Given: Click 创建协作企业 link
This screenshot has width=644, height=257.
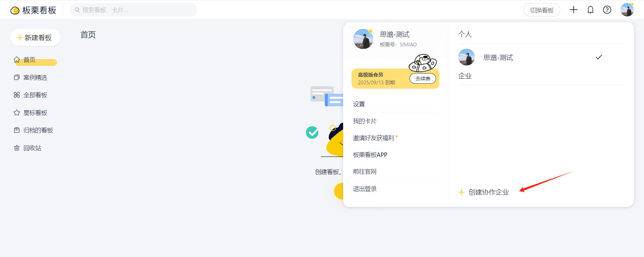Looking at the screenshot, I should pyautogui.click(x=488, y=192).
